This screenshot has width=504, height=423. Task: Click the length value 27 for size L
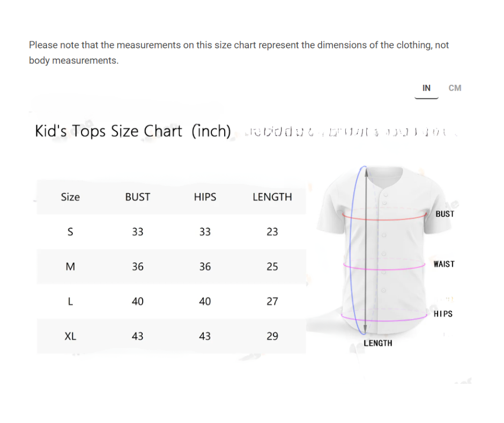coord(272,302)
